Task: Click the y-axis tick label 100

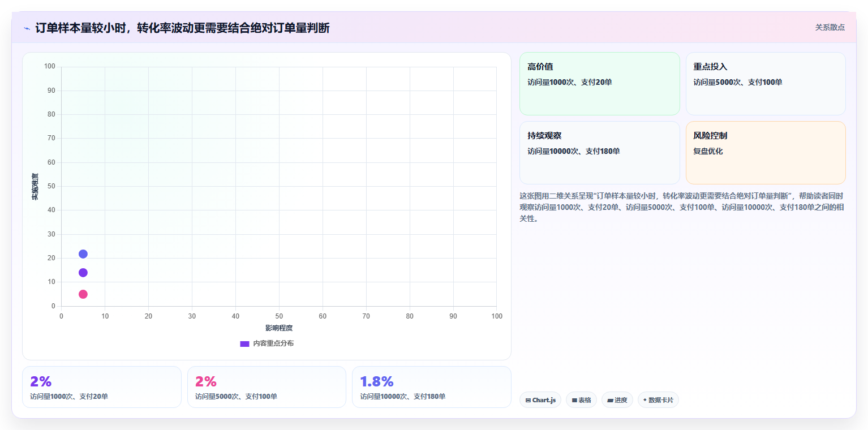Action: click(x=50, y=67)
